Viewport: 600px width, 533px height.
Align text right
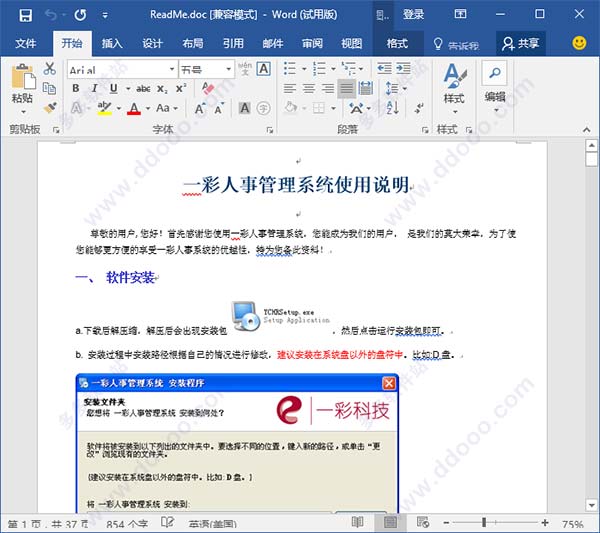pyautogui.click(x=328, y=89)
